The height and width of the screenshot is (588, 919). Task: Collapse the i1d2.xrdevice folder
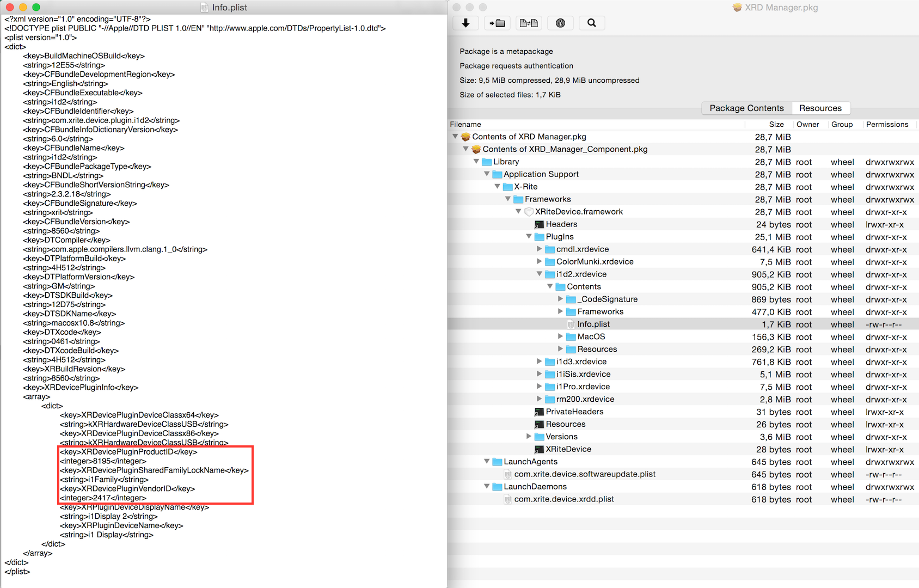point(540,274)
